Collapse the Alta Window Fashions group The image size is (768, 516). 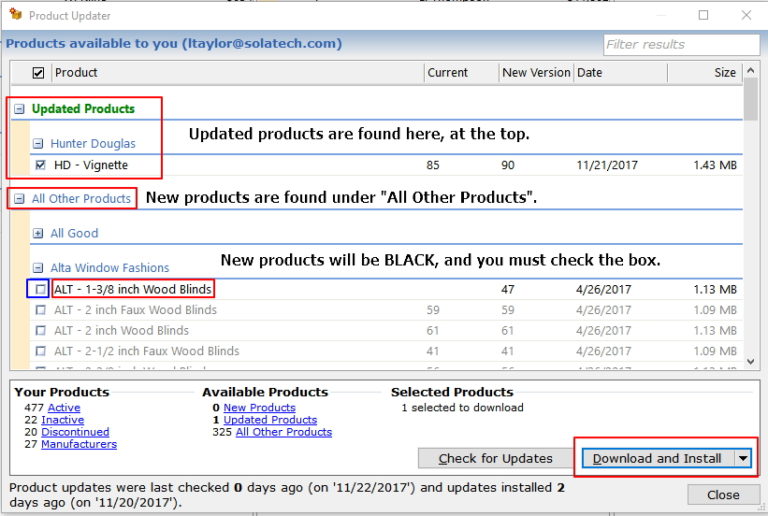[38, 268]
